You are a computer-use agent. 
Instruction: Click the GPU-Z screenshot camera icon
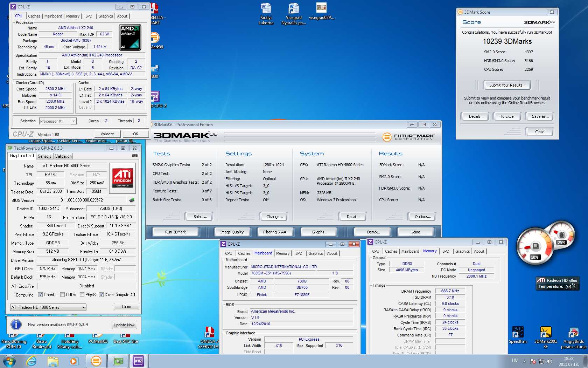pos(134,156)
